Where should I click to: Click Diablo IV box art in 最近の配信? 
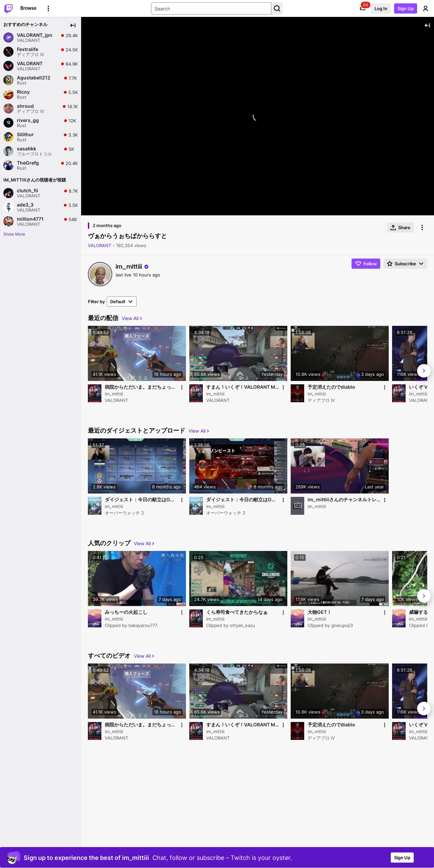click(297, 393)
